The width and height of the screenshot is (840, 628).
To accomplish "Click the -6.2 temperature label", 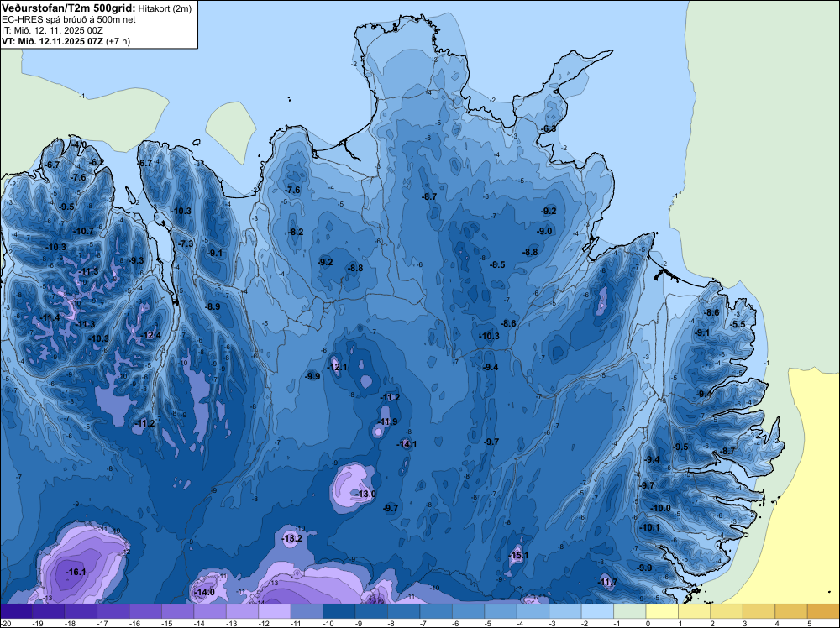I will (97, 162).
